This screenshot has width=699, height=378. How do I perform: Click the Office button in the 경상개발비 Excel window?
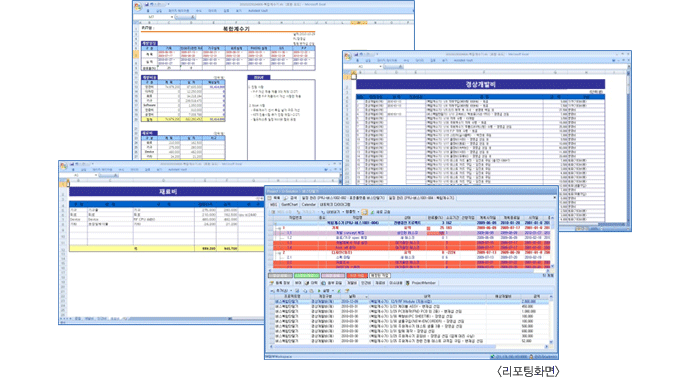click(347, 57)
